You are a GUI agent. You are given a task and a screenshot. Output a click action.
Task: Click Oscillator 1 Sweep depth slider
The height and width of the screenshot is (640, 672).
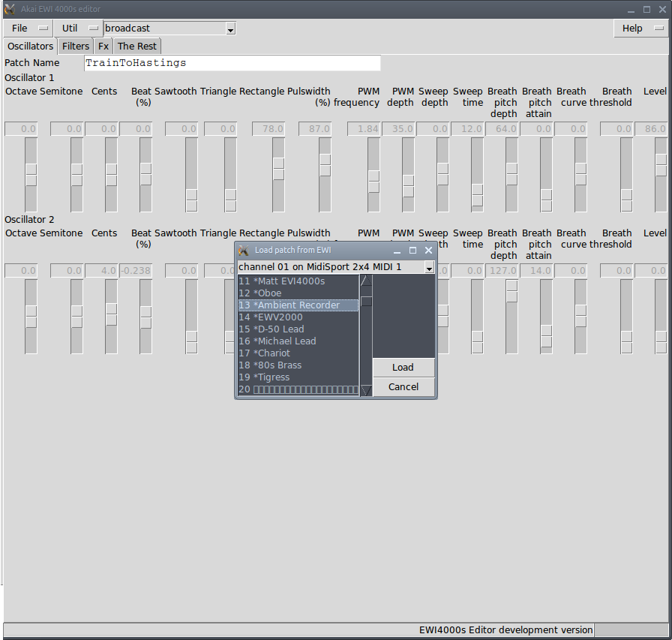pyautogui.click(x=442, y=175)
